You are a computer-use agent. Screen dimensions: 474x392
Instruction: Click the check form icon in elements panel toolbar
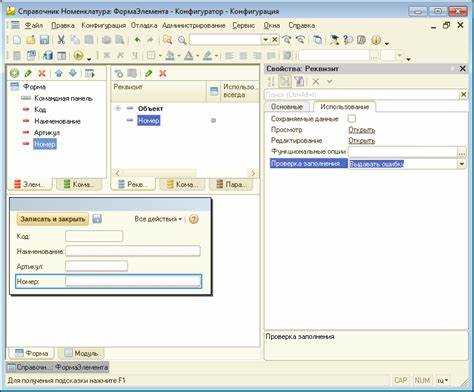click(x=90, y=73)
